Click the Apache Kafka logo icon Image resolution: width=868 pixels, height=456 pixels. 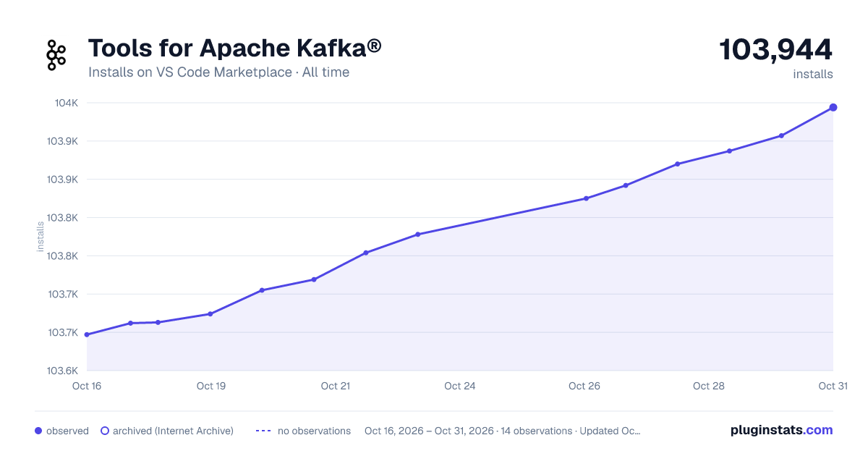click(56, 56)
